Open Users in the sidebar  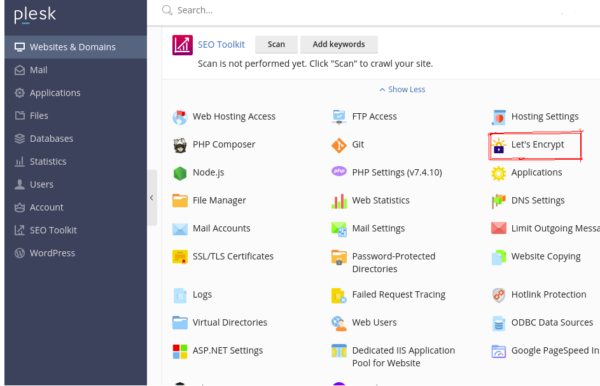tap(75, 185)
